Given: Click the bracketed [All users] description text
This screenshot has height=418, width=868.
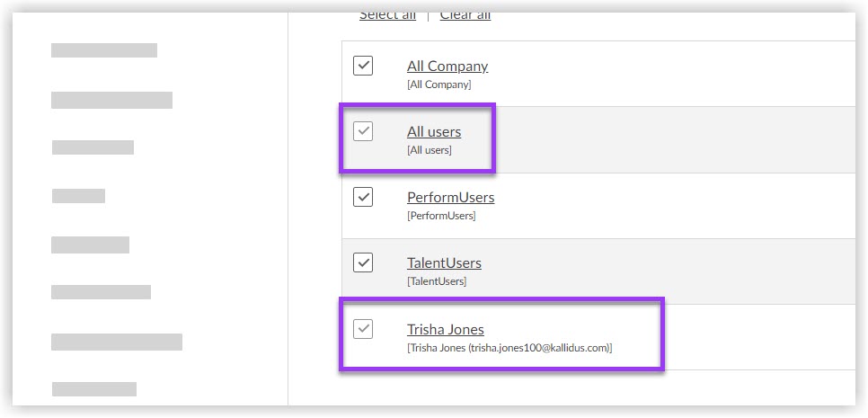Looking at the screenshot, I should pyautogui.click(x=430, y=150).
